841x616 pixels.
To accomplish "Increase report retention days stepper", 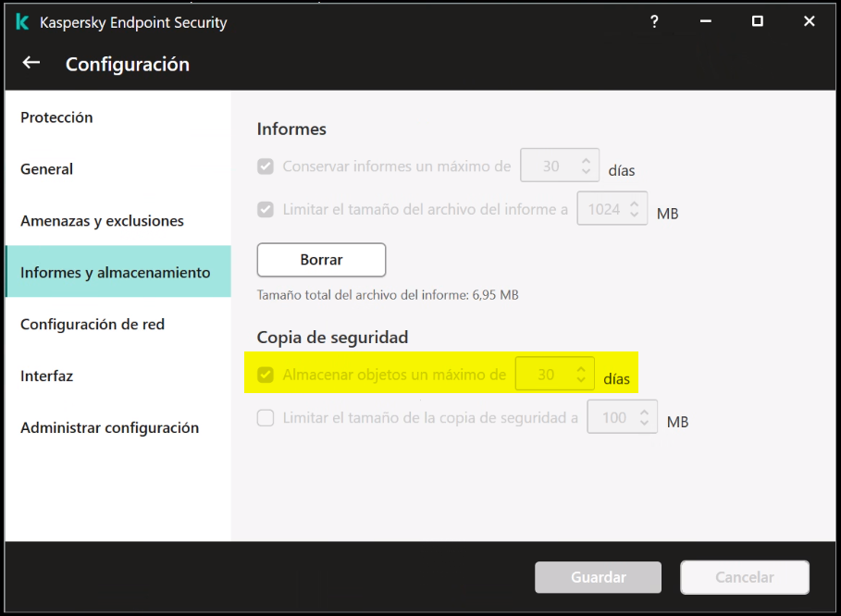I will tap(587, 161).
